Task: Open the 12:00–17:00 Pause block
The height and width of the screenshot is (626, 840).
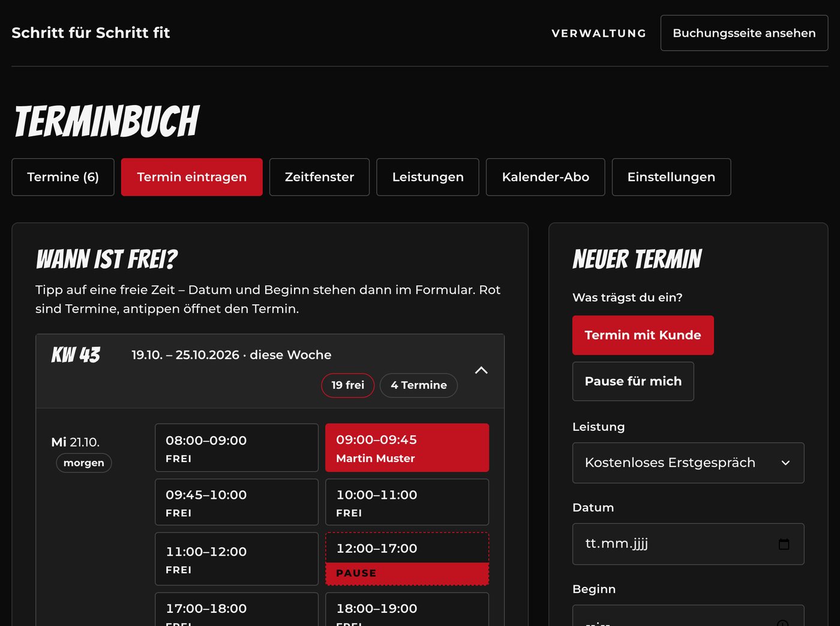Action: pos(407,559)
